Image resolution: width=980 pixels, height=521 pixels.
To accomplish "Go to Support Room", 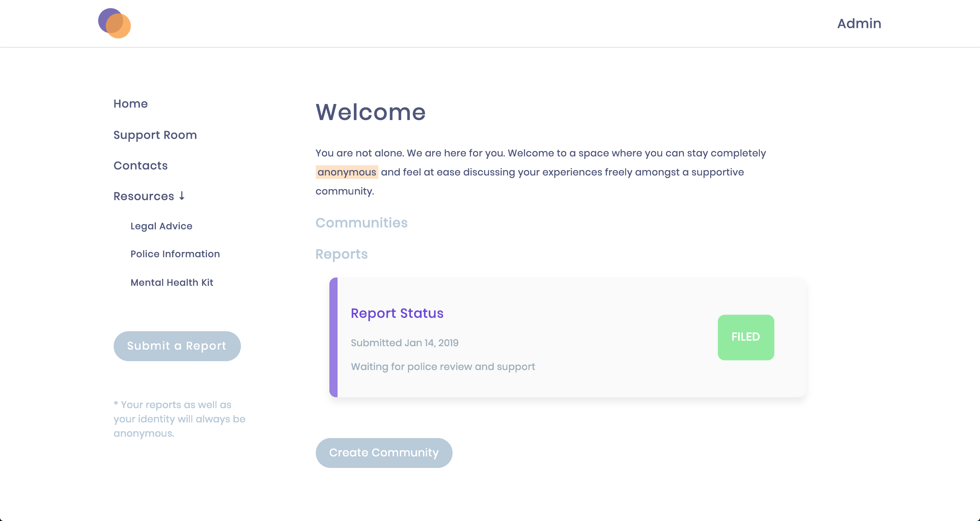I will click(155, 135).
